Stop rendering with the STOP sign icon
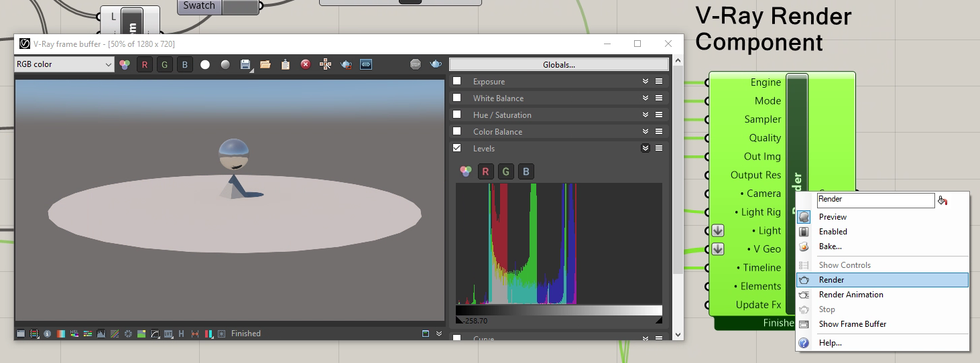Image resolution: width=980 pixels, height=363 pixels. click(416, 64)
